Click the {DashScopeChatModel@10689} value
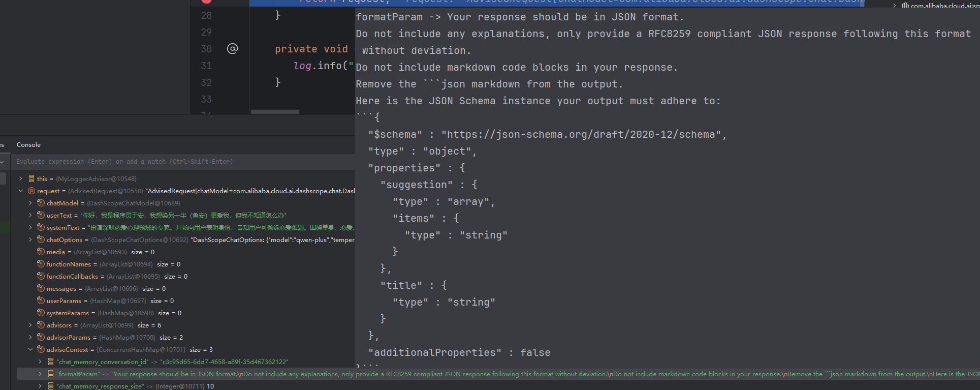980x390 pixels. [x=134, y=203]
